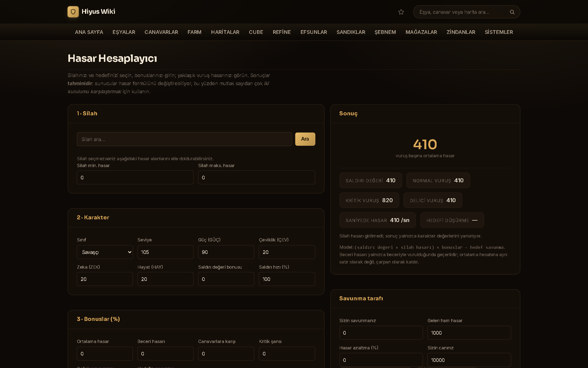Click the Seviye level field
The image size is (588, 368).
click(165, 252)
